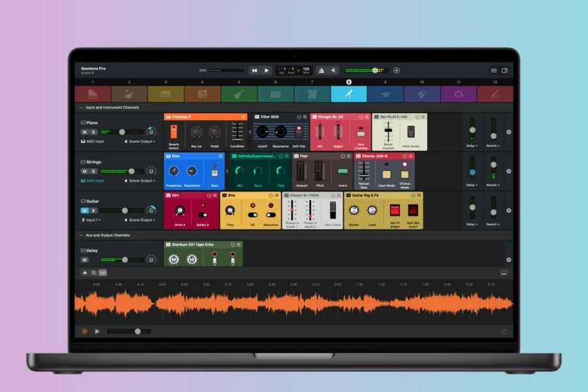
Task: Open Guitar Input 1 dropdown
Action: (91, 220)
